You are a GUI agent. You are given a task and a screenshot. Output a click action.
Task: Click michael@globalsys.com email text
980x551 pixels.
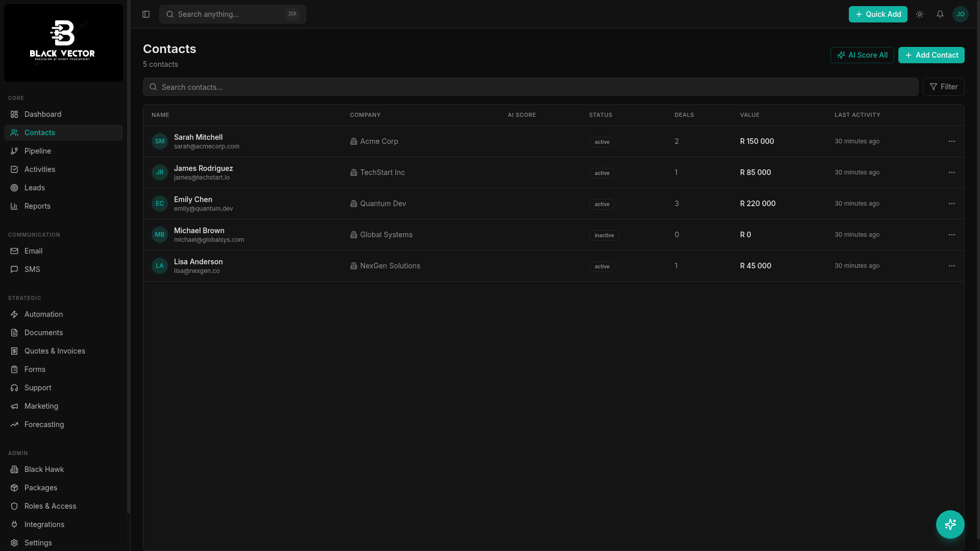tap(209, 240)
